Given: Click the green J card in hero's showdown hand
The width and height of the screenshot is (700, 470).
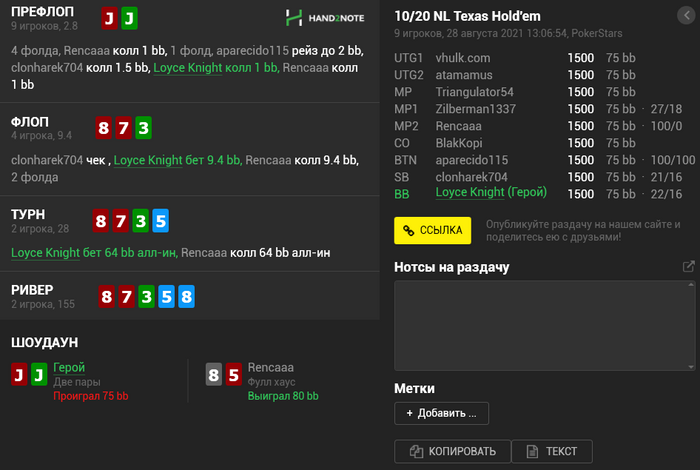Looking at the screenshot, I should (x=39, y=374).
